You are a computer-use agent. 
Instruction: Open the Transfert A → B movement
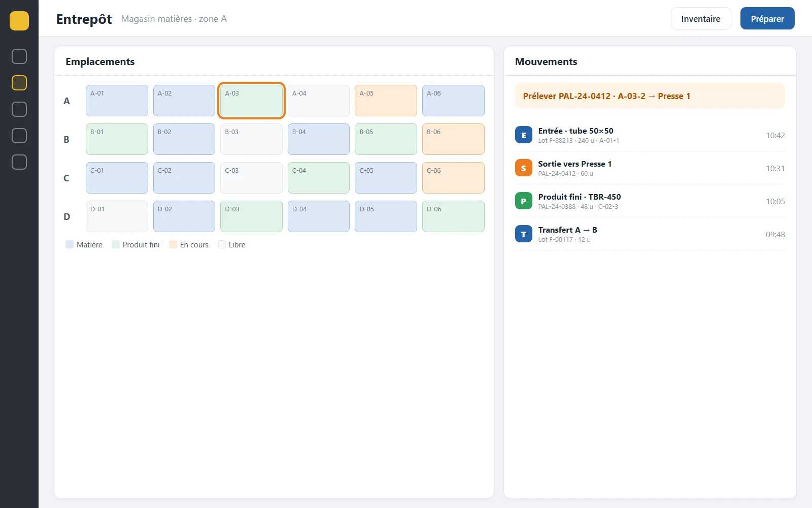pos(650,234)
